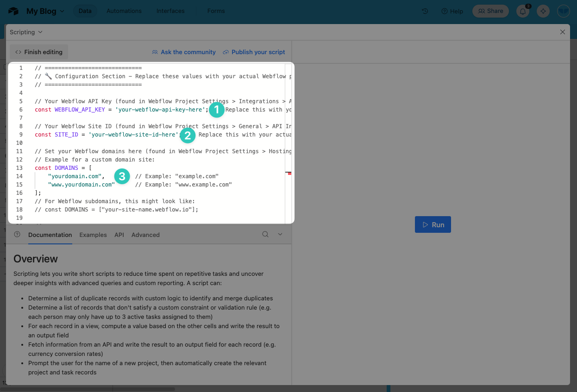The width and height of the screenshot is (577, 392).
Task: Click the editor minimap error marker
Action: (288, 173)
